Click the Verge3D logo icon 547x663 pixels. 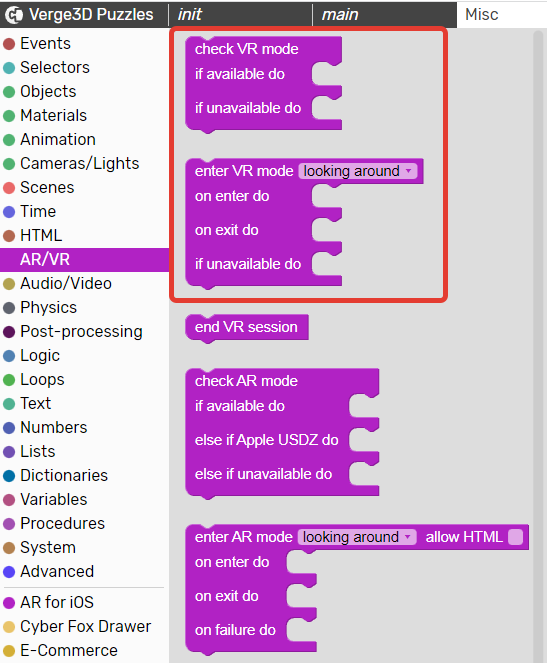(14, 15)
